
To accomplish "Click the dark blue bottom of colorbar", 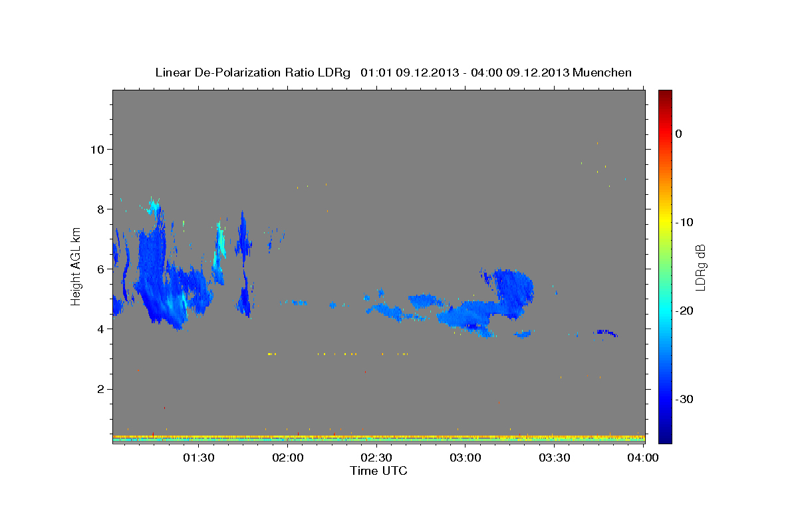I will pos(665,436).
